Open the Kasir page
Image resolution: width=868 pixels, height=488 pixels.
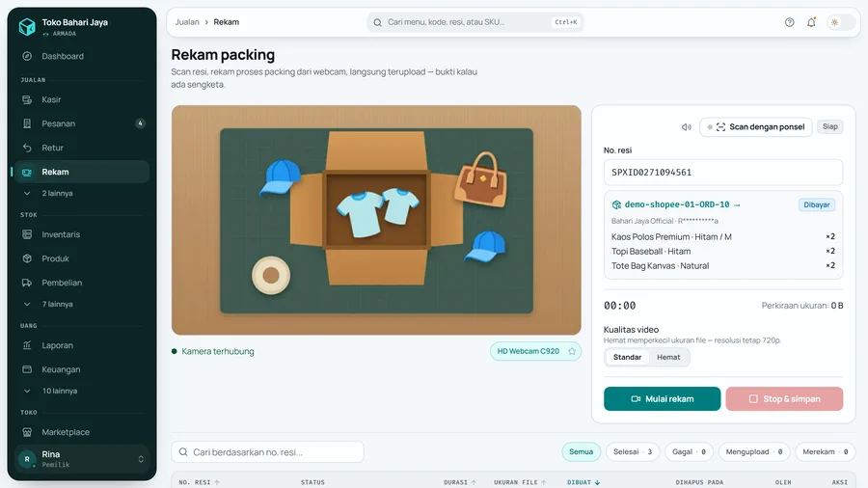[x=82, y=99]
